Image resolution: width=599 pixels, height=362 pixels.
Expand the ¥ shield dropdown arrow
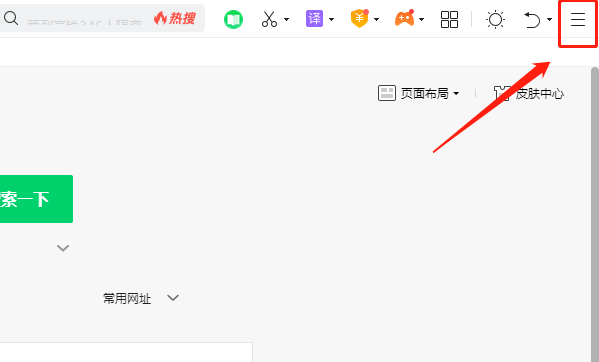click(376, 19)
